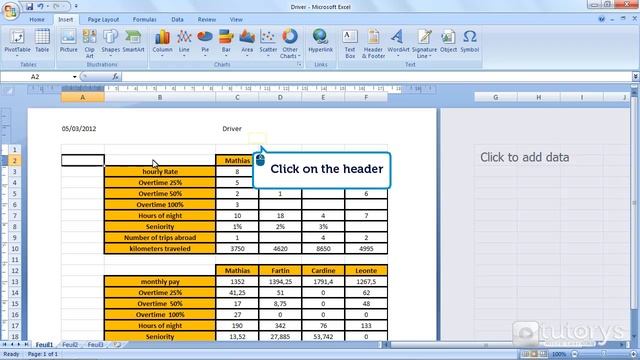Viewport: 640px width, 360px height.
Task: Choose a Column chart
Action: (162, 43)
